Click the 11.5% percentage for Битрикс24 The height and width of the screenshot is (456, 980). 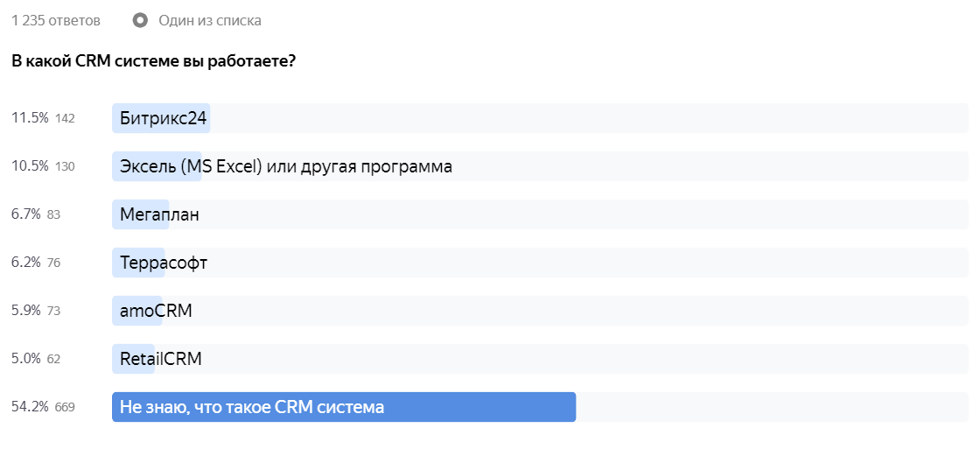(x=30, y=118)
